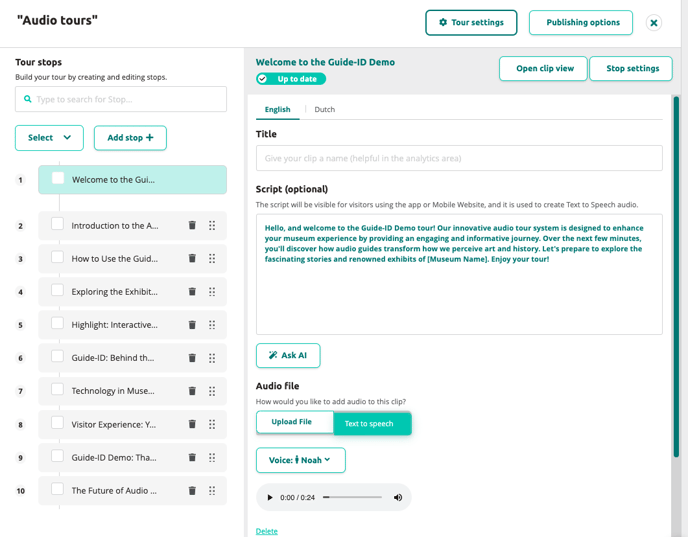Check 'Highlight: Interactive...' stop checkbox
Screen dimensions: 688x537
click(x=57, y=323)
